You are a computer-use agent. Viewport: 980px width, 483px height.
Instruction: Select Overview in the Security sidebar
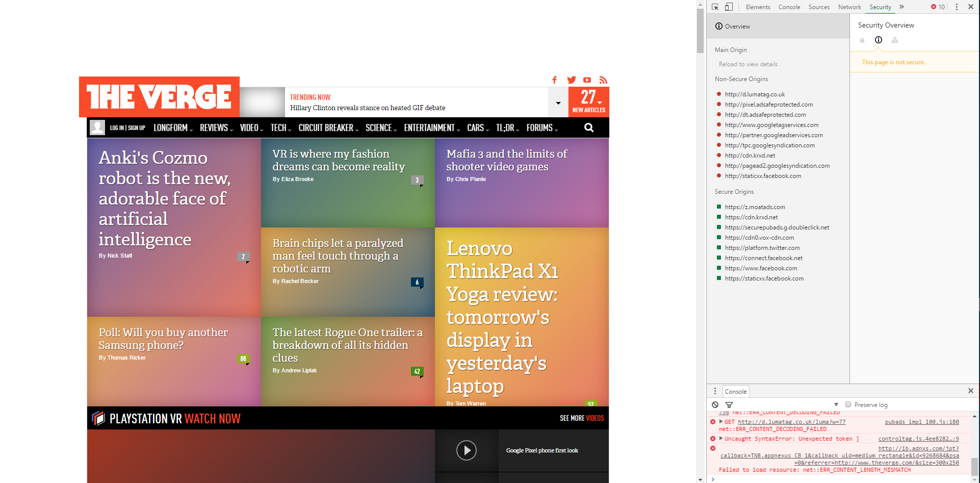coord(778,26)
